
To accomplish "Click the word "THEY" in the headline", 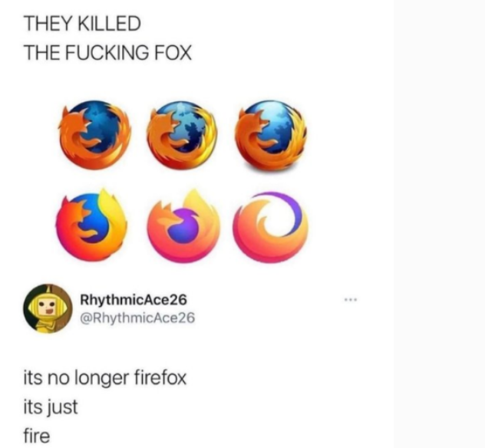I will 48,24.
